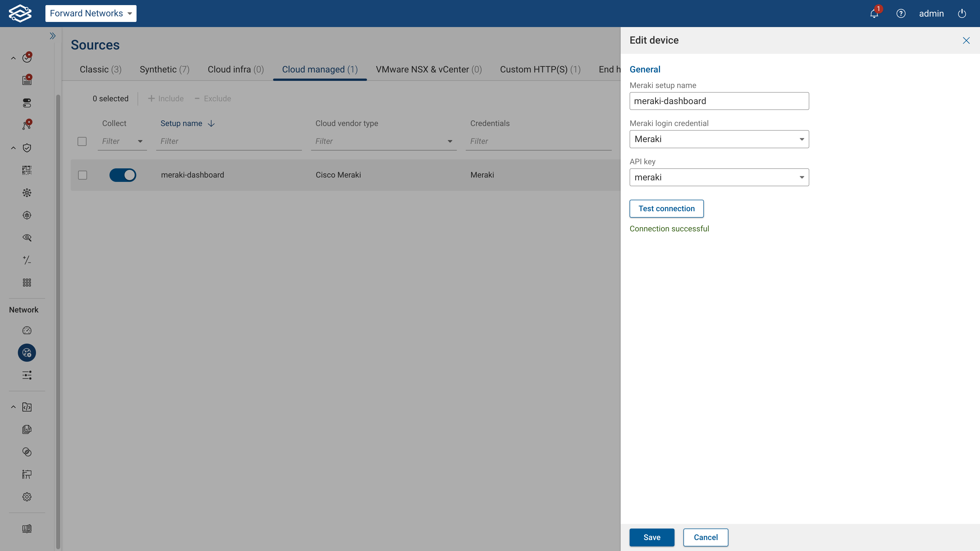Screen dimensions: 980x551
Task: Open the Sources icon highlighted in the sidebar
Action: coord(27,353)
